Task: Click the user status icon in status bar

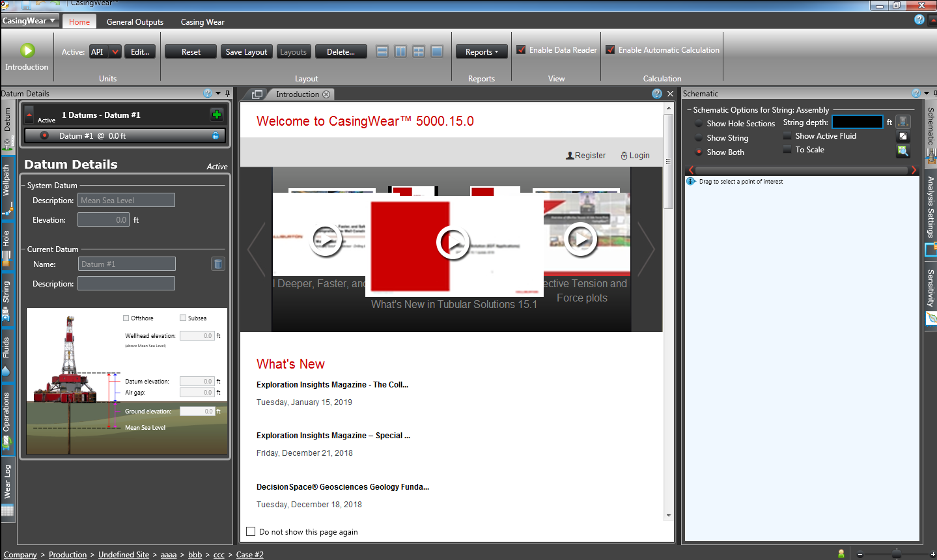Action: tap(841, 553)
